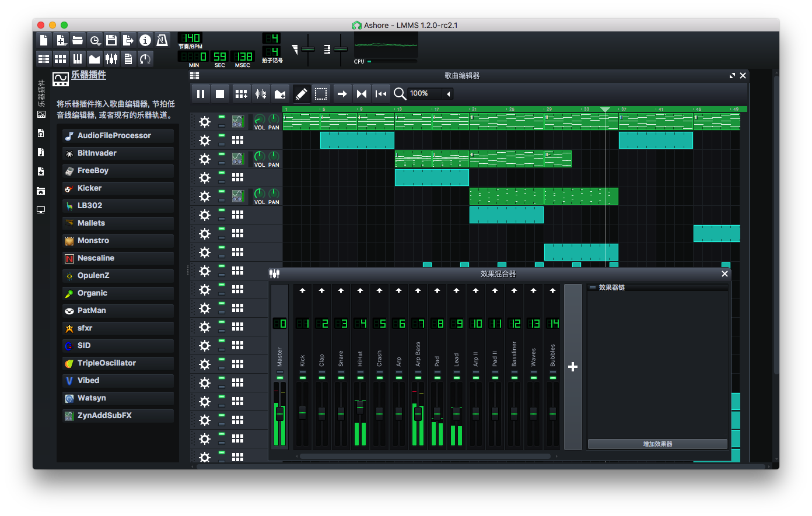Open settings gear of the first track

coord(204,122)
